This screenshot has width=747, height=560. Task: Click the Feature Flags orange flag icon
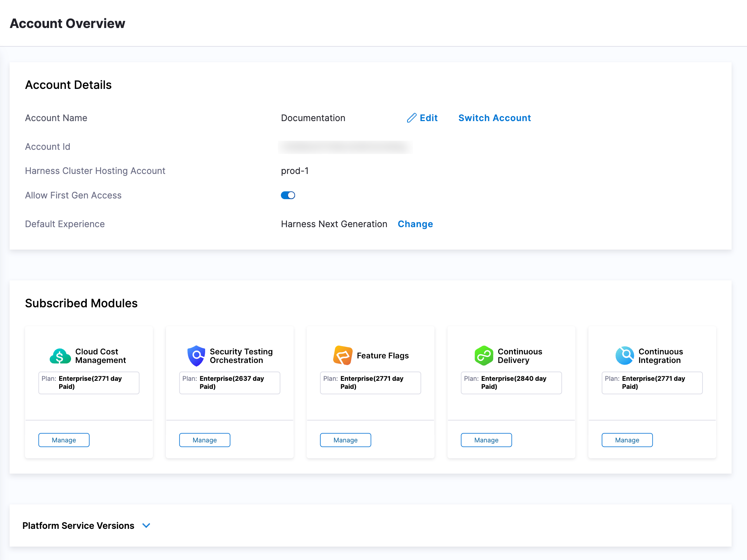343,356
